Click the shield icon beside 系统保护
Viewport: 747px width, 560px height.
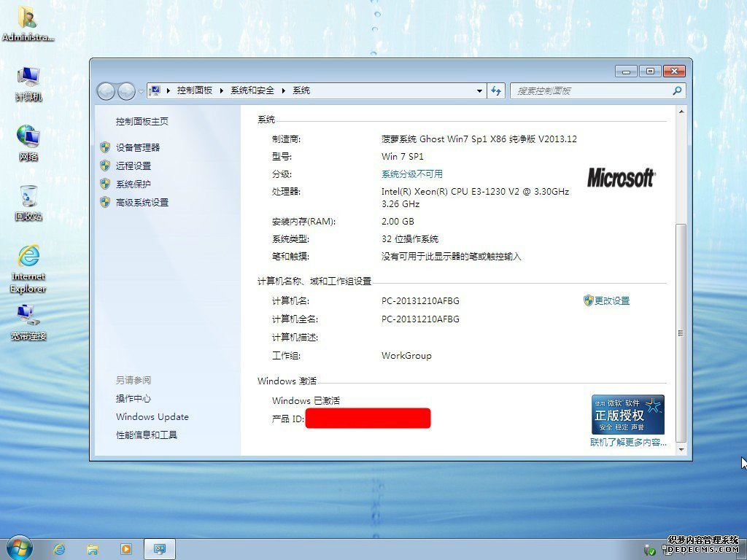(105, 184)
